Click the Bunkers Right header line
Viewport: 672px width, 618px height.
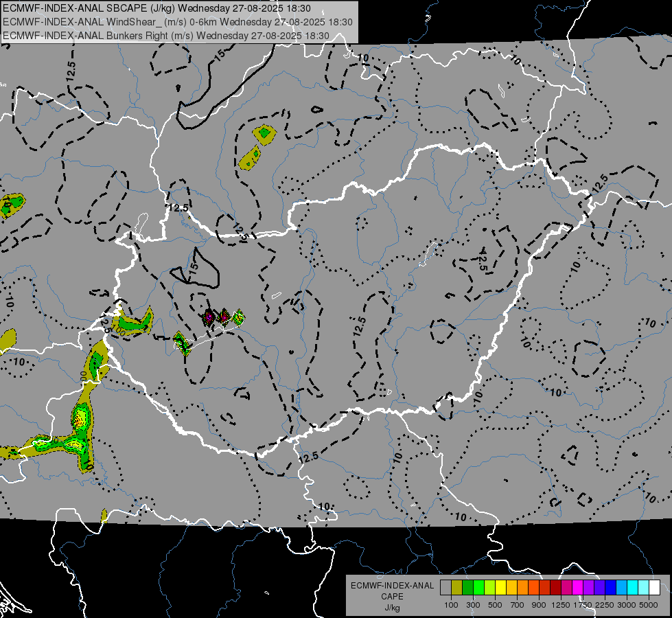point(166,36)
